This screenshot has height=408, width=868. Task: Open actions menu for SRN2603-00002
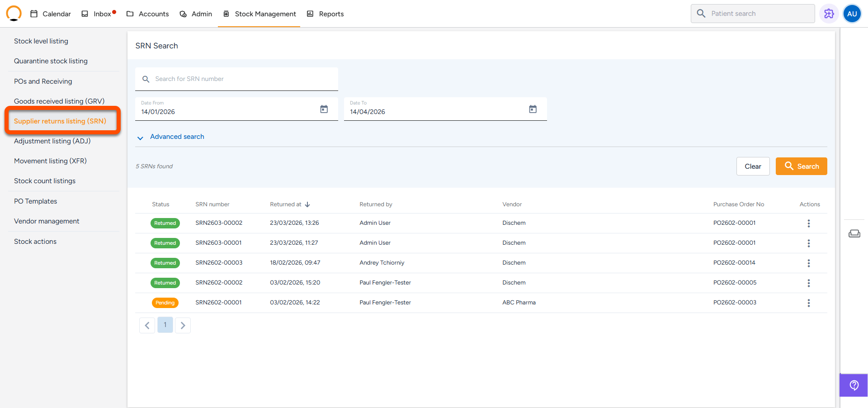[808, 223]
